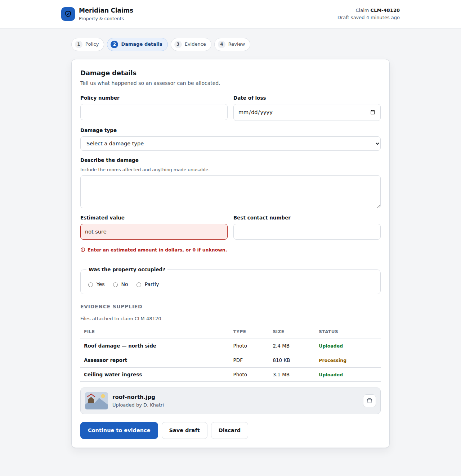Click the SIZE column header

[278, 332]
